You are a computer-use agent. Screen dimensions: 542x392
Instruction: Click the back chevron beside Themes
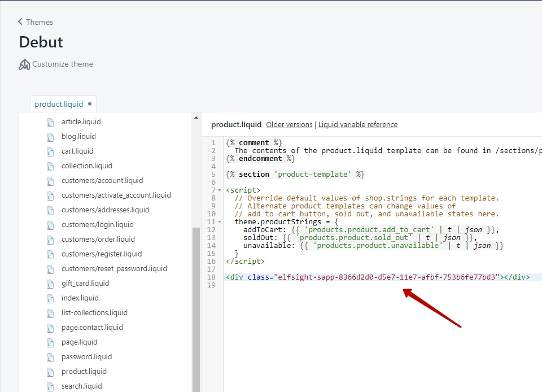[x=20, y=22]
